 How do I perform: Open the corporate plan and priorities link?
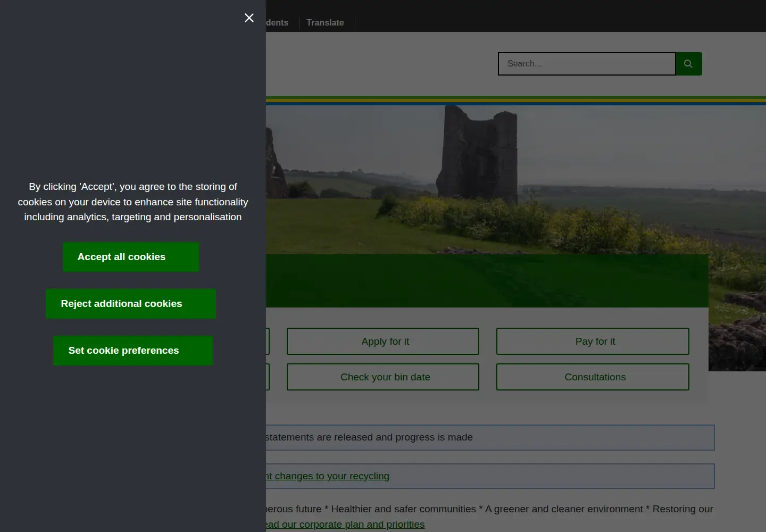click(345, 525)
